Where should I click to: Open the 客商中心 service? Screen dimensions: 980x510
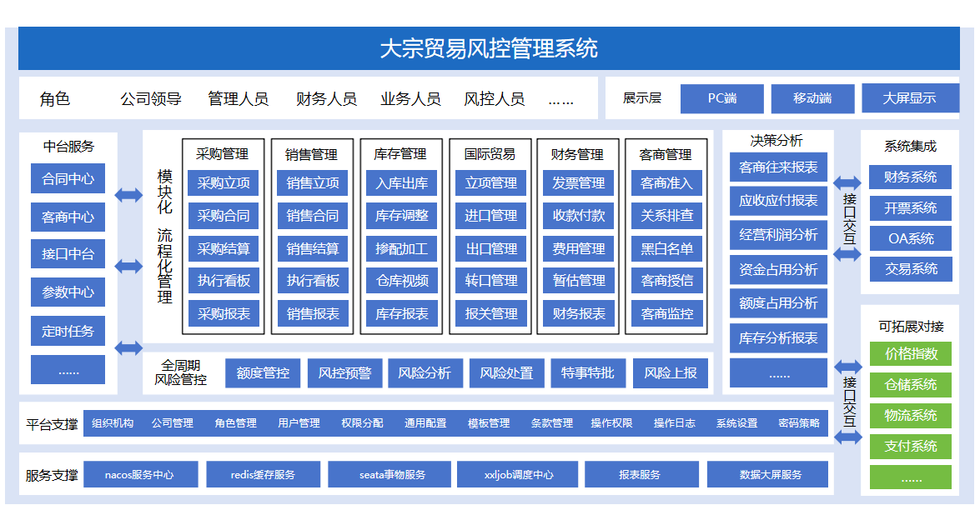(68, 217)
